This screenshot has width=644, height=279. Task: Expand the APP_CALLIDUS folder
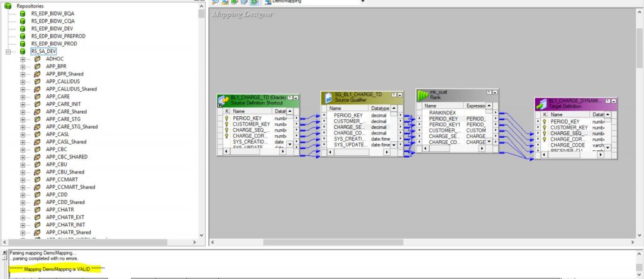[x=23, y=82]
